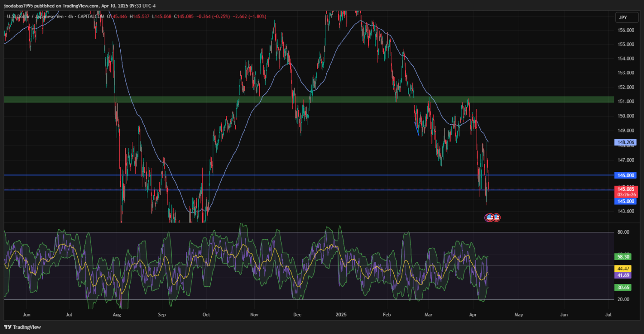Click the 80.00 level on indicator scale
The height and width of the screenshot is (334, 644).
tap(624, 232)
